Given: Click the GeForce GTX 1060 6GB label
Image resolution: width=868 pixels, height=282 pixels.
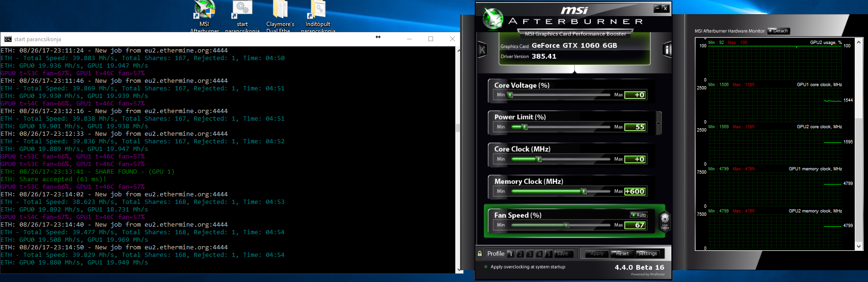Looking at the screenshot, I should tap(574, 45).
